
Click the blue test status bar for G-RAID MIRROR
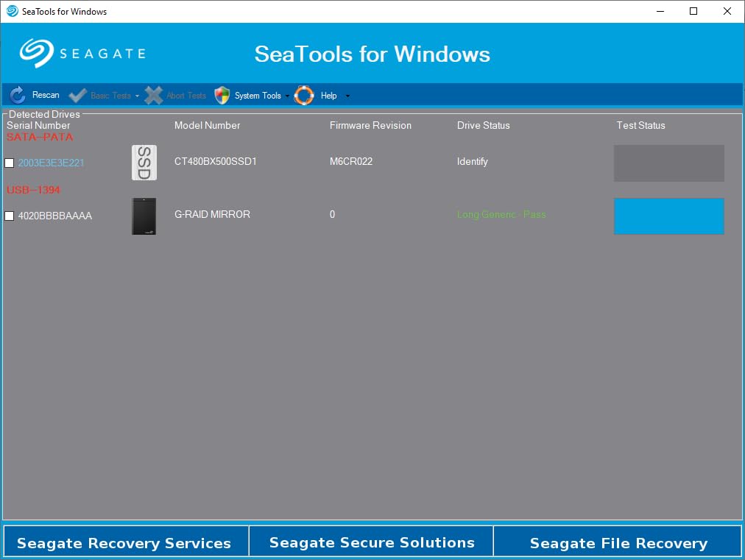(669, 216)
